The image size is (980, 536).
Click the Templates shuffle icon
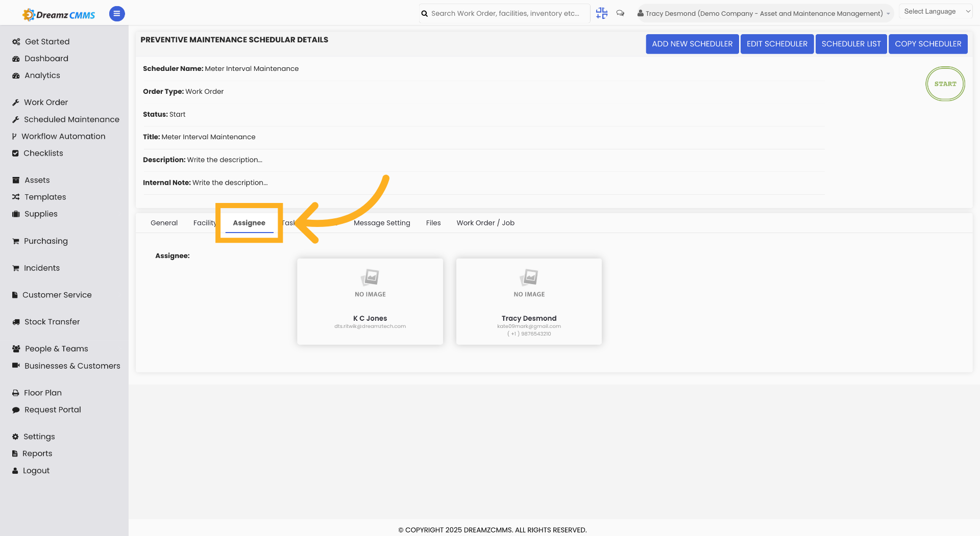click(16, 197)
